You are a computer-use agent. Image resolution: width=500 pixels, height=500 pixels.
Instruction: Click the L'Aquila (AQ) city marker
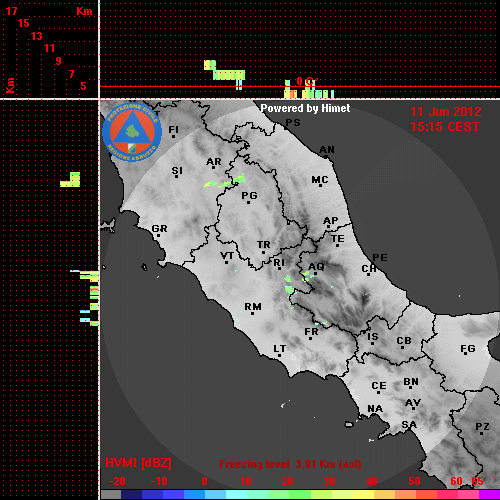pyautogui.click(x=315, y=273)
